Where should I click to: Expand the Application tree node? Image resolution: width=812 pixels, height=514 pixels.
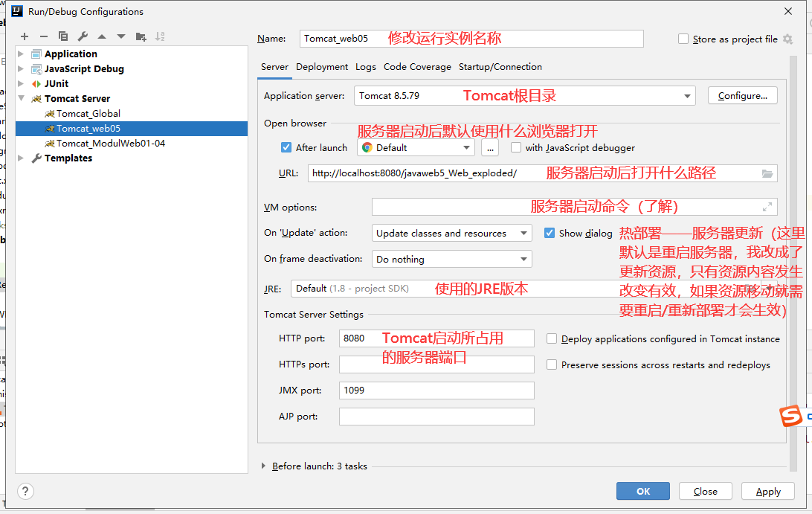coord(21,54)
